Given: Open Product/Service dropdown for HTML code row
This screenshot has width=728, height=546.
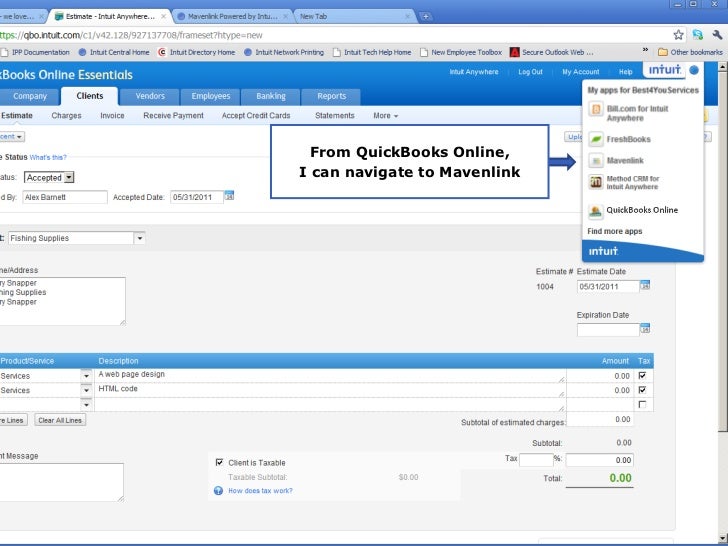Looking at the screenshot, I should pos(86,390).
